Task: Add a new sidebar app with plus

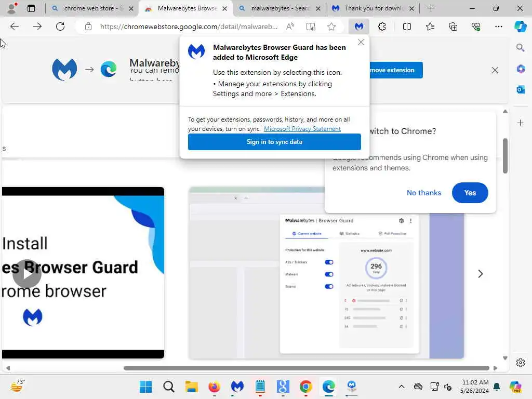Action: (x=521, y=123)
